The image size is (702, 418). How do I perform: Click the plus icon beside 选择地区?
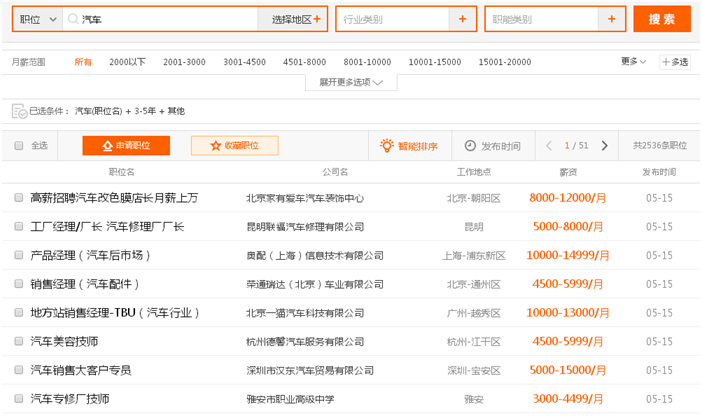317,19
